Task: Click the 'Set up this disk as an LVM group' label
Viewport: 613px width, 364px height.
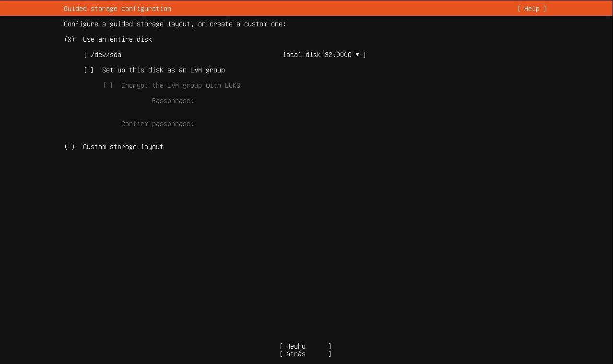Action: click(163, 70)
